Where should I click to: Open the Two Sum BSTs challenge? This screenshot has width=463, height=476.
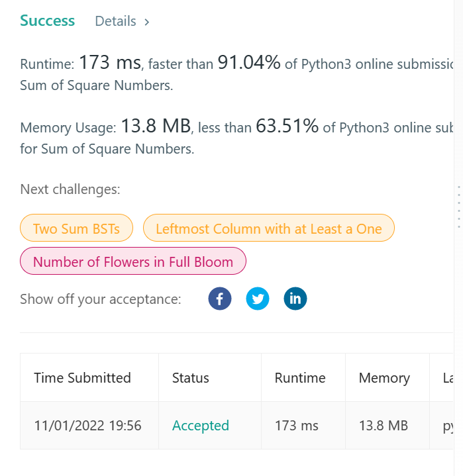click(x=76, y=228)
